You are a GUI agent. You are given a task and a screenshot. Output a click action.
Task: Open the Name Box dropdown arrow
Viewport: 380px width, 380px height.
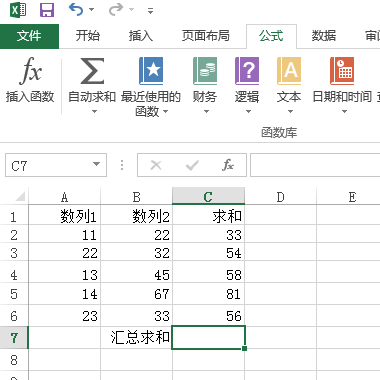click(96, 164)
